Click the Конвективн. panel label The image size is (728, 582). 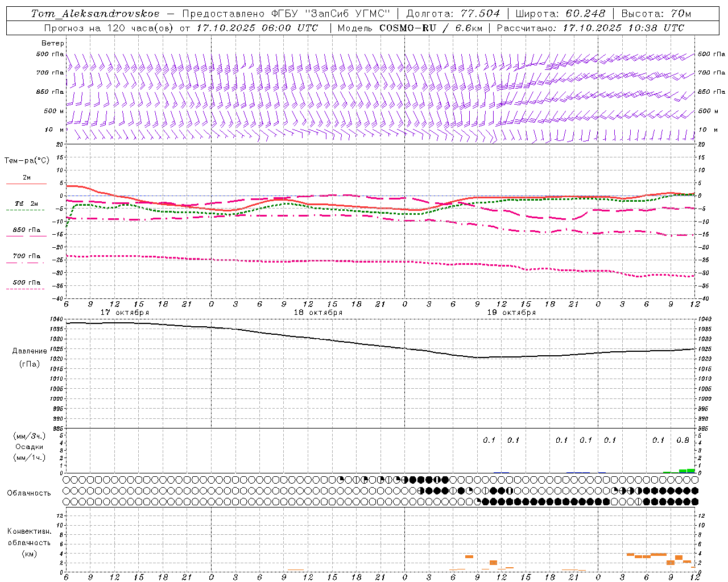point(29,531)
